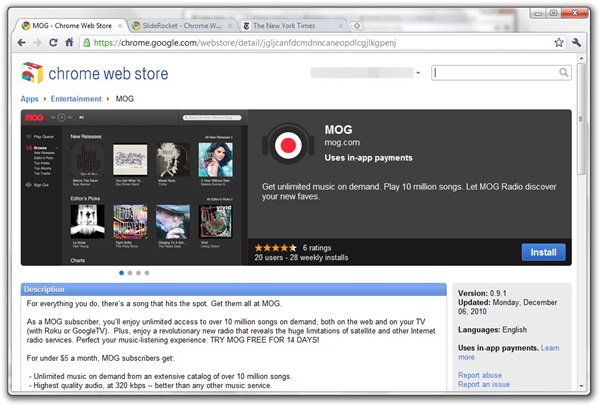Image resolution: width=600 pixels, height=406 pixels.
Task: Reload the page with the refresh icon
Action: tap(53, 42)
